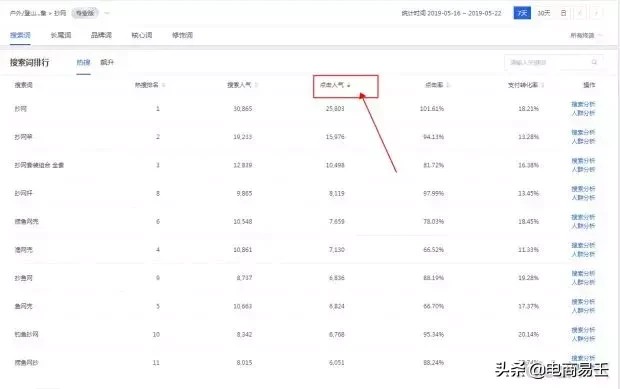
Task: Click the click popularity value 6,051
Action: click(x=336, y=363)
